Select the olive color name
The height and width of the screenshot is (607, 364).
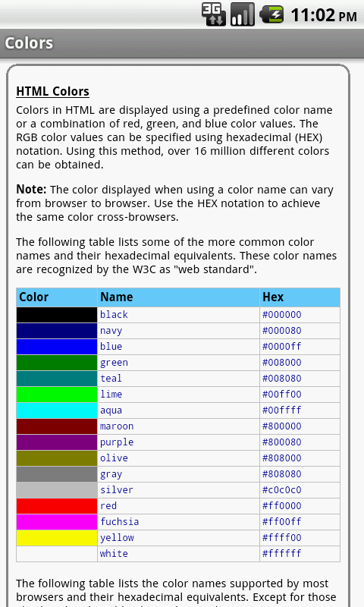[114, 458]
